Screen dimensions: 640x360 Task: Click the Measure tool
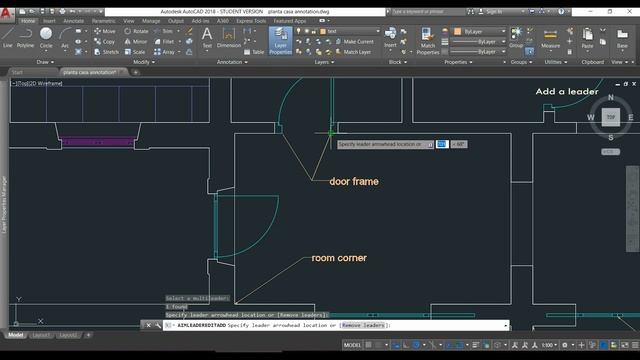click(x=550, y=39)
